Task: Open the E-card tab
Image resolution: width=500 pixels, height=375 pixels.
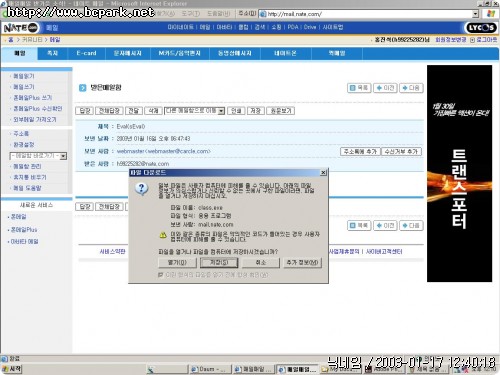Action: pyautogui.click(x=86, y=53)
